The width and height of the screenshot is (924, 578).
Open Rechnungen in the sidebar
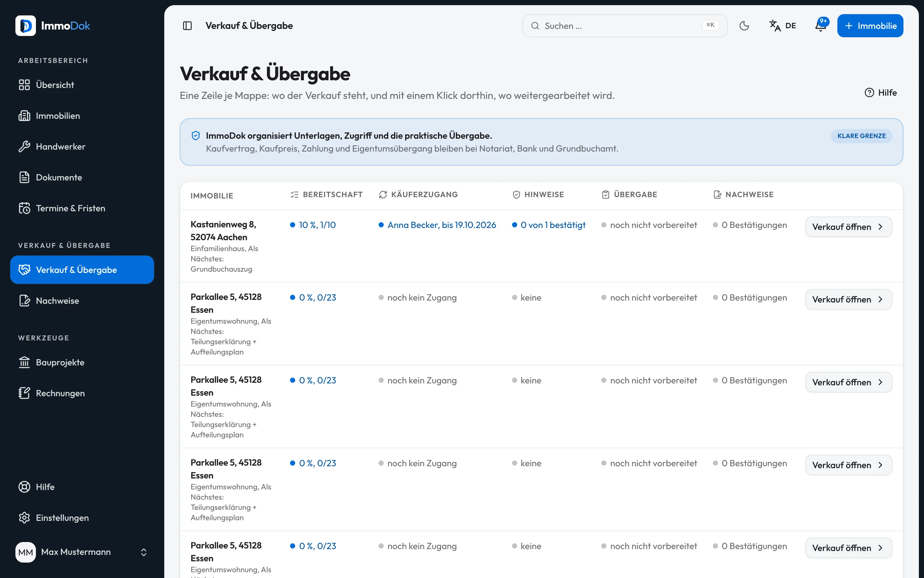coord(82,393)
